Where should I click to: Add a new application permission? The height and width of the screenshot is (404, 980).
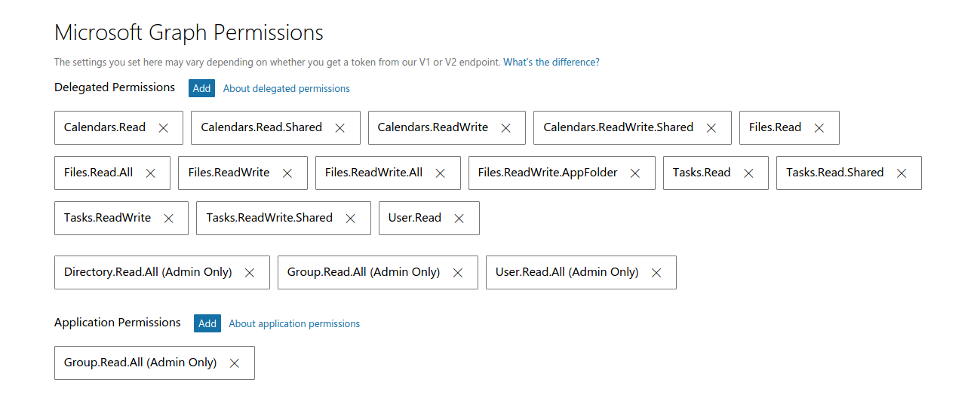coord(207,323)
